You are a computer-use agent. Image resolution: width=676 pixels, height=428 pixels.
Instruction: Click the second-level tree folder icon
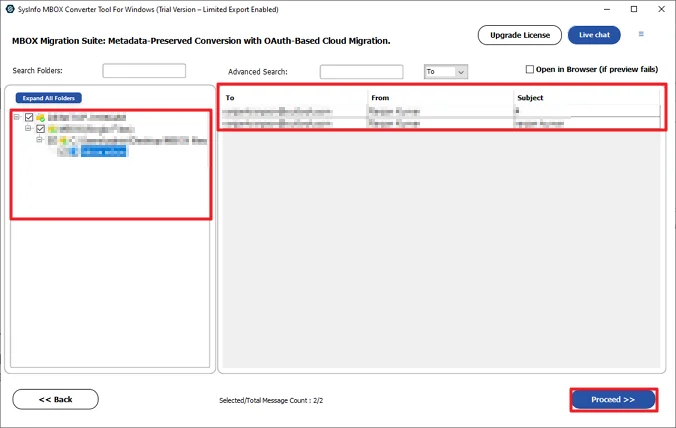[x=52, y=129]
